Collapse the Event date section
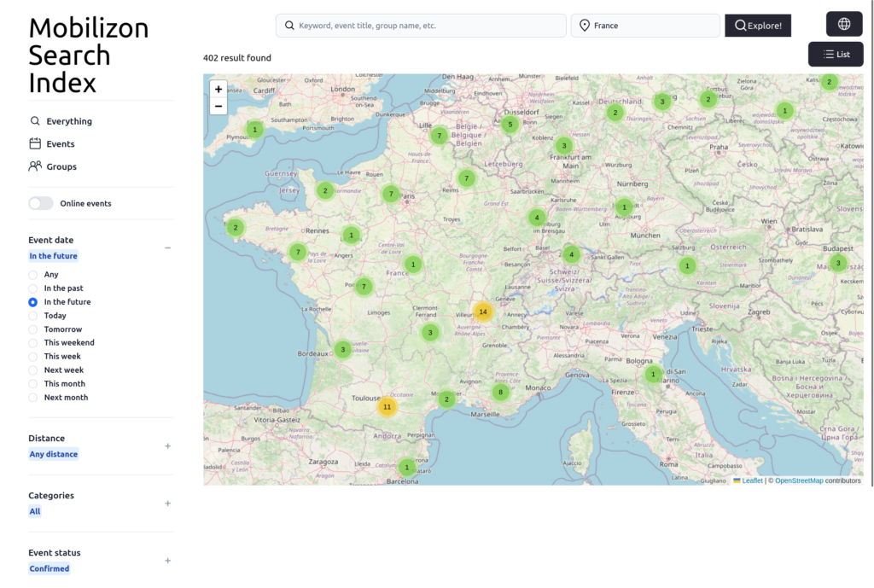 pos(167,247)
